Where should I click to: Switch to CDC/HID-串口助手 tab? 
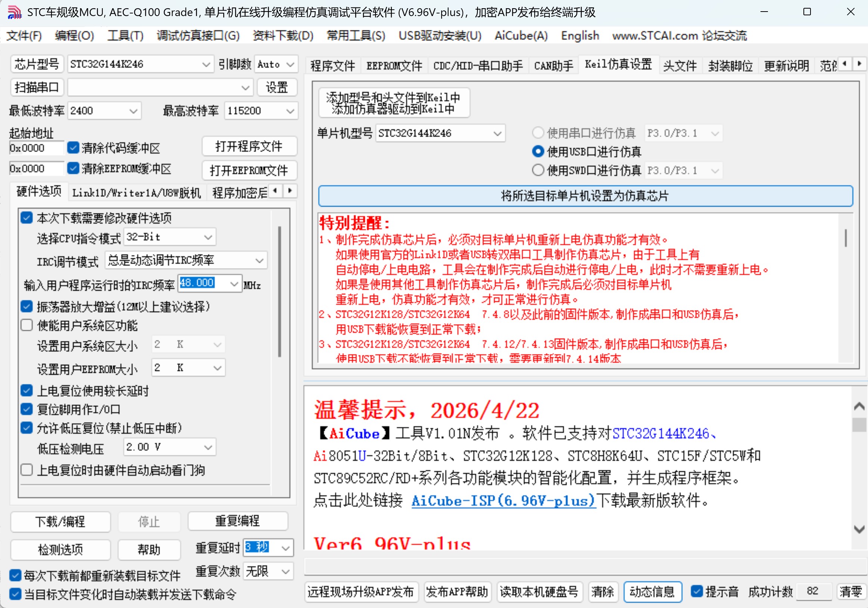click(x=478, y=66)
